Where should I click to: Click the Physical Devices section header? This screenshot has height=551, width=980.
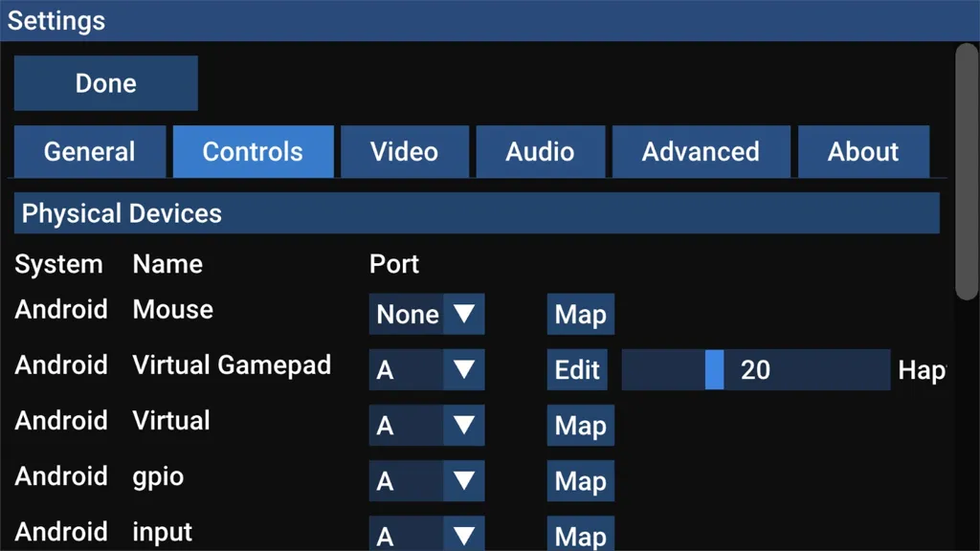pyautogui.click(x=477, y=213)
